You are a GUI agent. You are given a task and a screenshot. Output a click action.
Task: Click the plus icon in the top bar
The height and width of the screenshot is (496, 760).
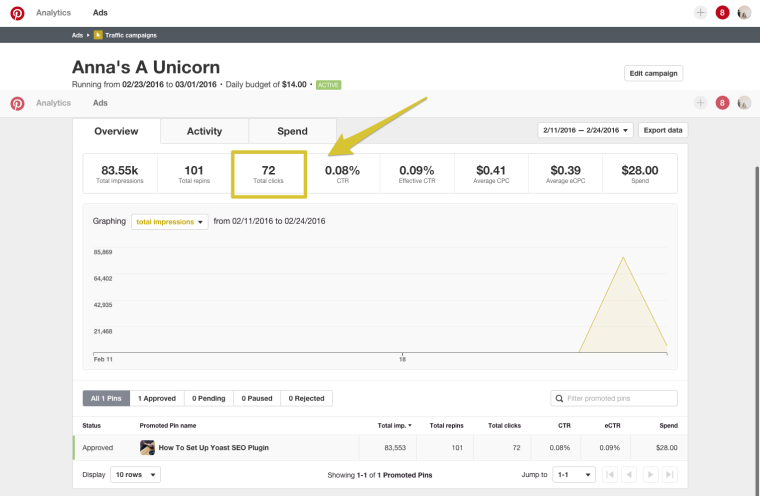point(700,13)
